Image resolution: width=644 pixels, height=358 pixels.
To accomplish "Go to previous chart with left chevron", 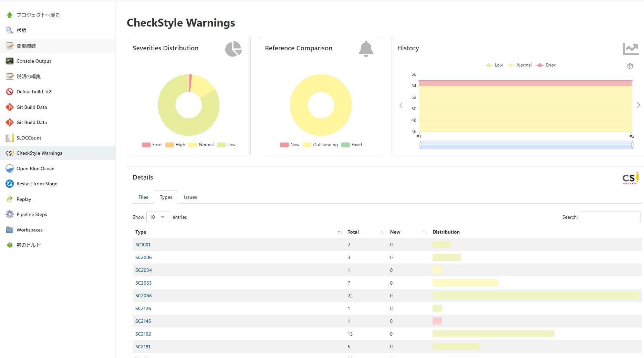I will tap(401, 105).
